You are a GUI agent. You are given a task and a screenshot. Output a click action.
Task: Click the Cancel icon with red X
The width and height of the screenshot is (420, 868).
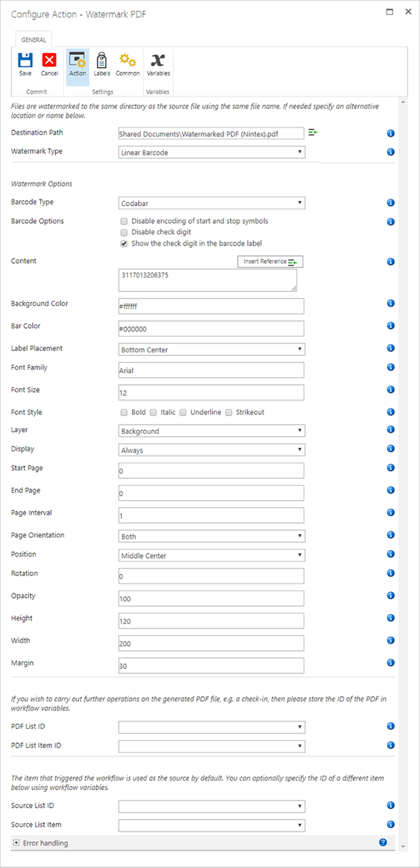click(49, 63)
